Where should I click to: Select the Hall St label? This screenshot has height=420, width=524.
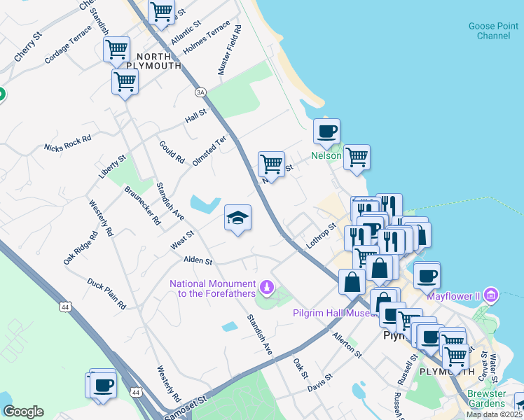(x=196, y=116)
